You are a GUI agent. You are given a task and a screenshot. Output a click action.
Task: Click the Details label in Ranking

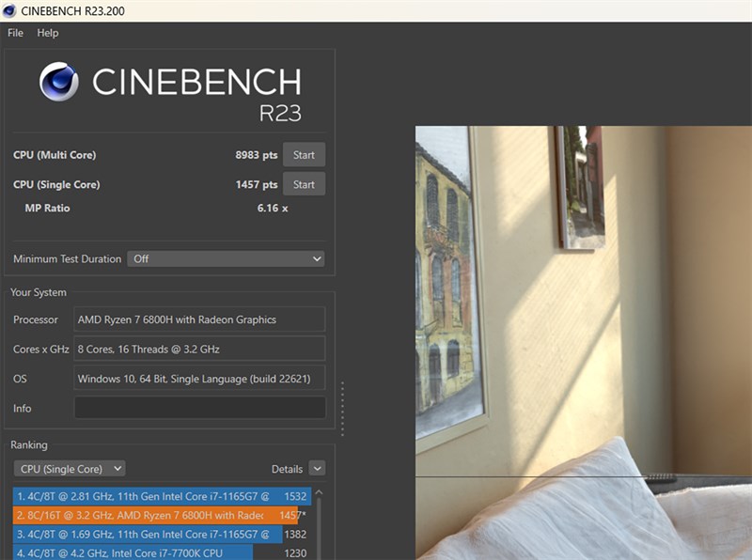click(287, 469)
